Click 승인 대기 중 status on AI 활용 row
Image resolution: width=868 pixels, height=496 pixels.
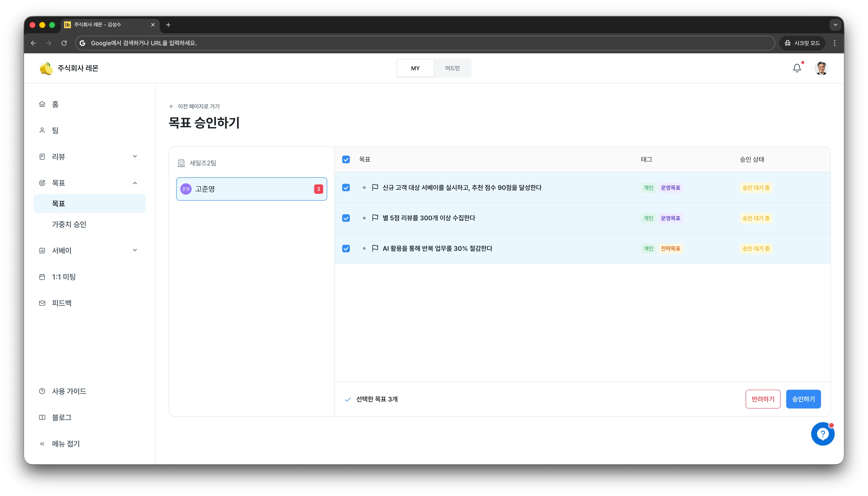(756, 248)
